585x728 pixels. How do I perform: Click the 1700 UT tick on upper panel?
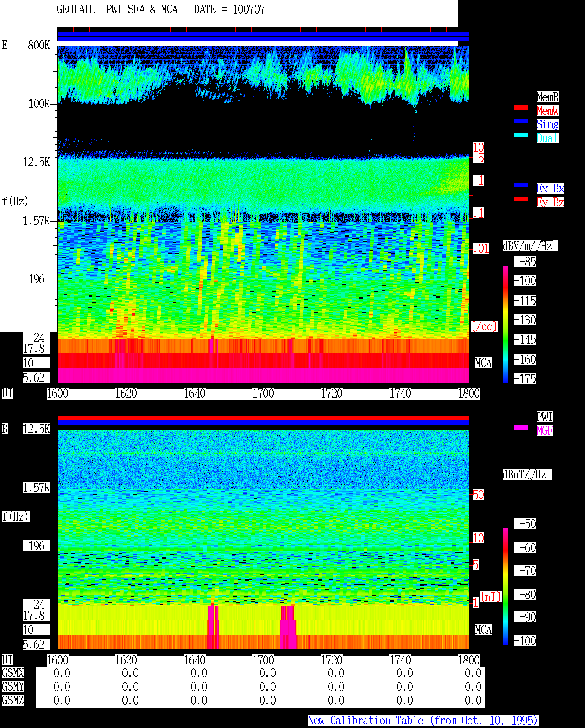(x=263, y=393)
